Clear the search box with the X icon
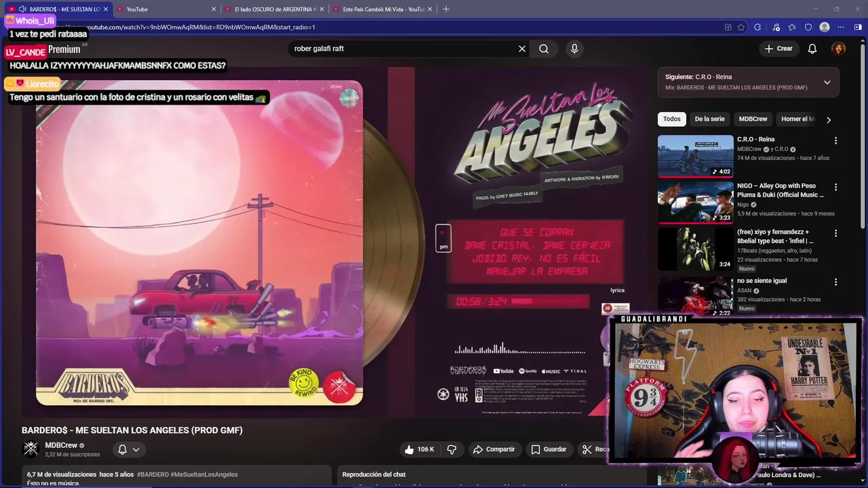Viewport: 868px width, 488px height. pos(522,49)
